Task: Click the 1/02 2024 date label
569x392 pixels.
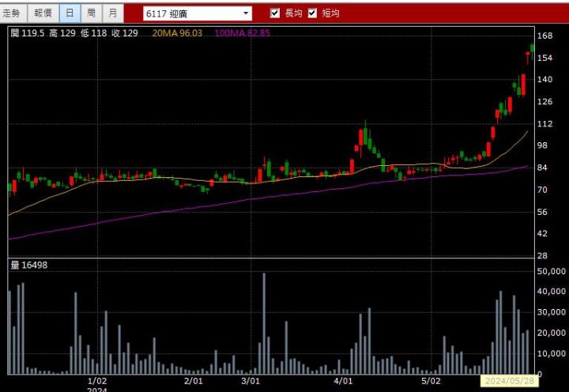Action: [97, 385]
